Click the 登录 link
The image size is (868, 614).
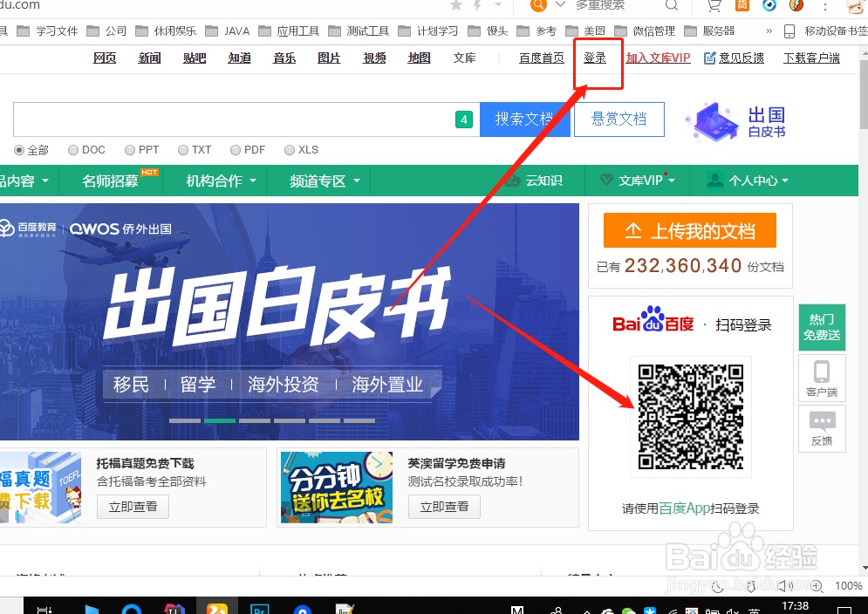[x=595, y=58]
